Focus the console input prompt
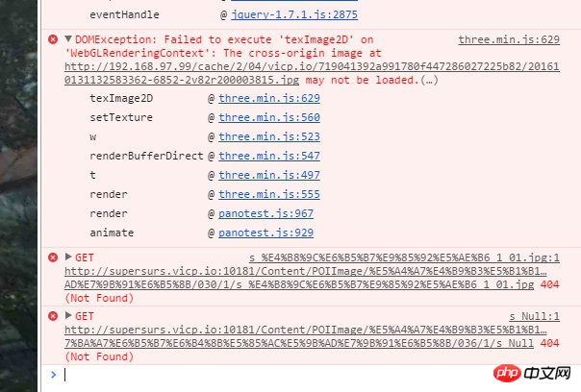The height and width of the screenshot is (392, 581). point(289,374)
